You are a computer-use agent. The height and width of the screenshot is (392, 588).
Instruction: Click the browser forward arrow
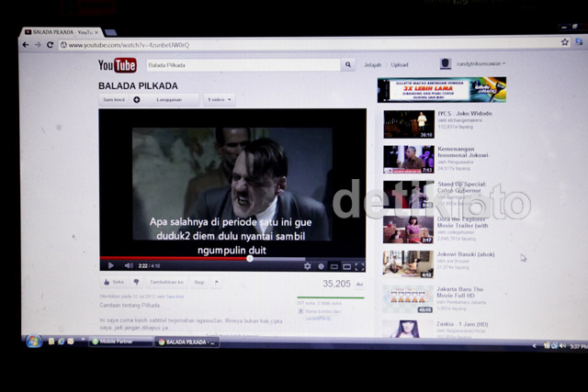point(38,45)
